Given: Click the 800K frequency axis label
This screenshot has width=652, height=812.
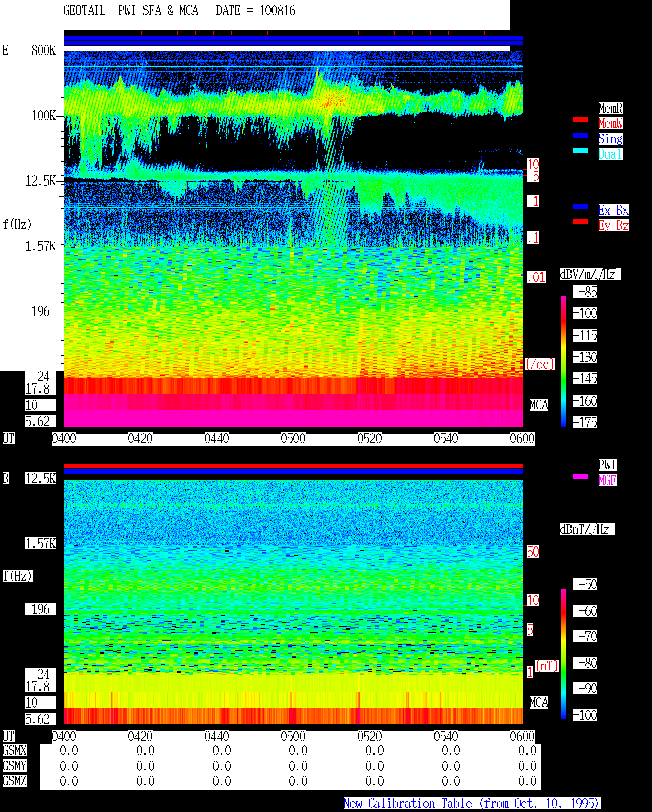Looking at the screenshot, I should 43,50.
